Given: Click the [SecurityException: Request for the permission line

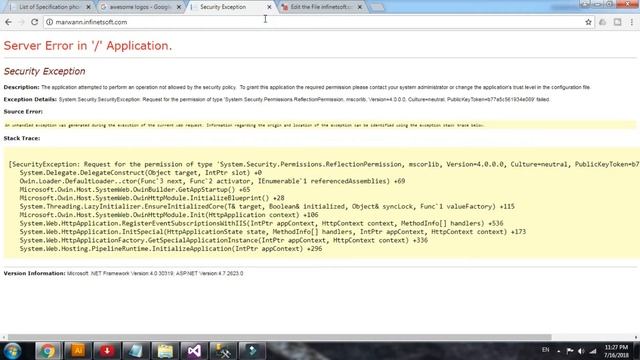Looking at the screenshot, I should pos(324,164).
